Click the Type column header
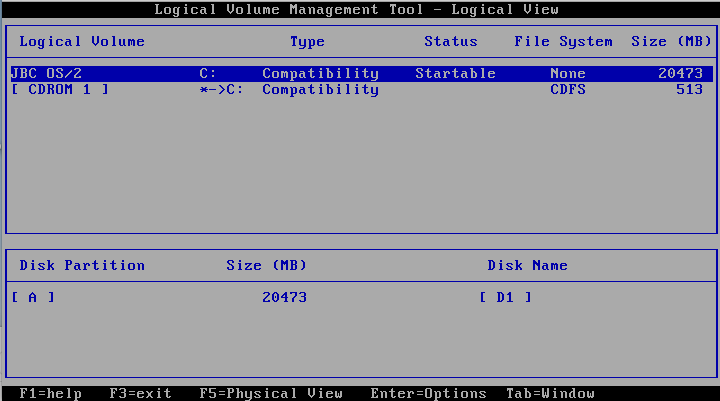The image size is (720, 401). 307,42
